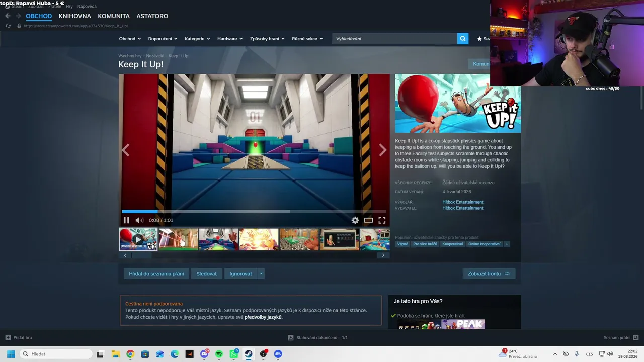Expand the Hardware dropdown
The width and height of the screenshot is (644, 362).
click(230, 39)
